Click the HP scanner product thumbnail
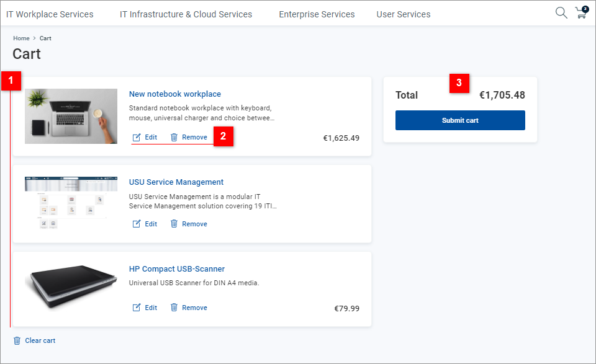596x364 pixels. pos(71,289)
